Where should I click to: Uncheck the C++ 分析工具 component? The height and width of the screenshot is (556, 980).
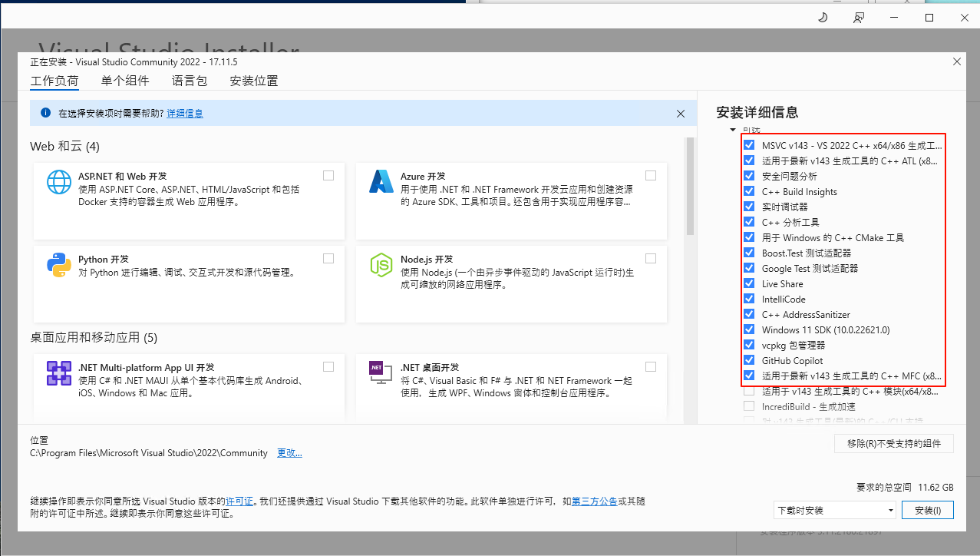click(x=749, y=222)
